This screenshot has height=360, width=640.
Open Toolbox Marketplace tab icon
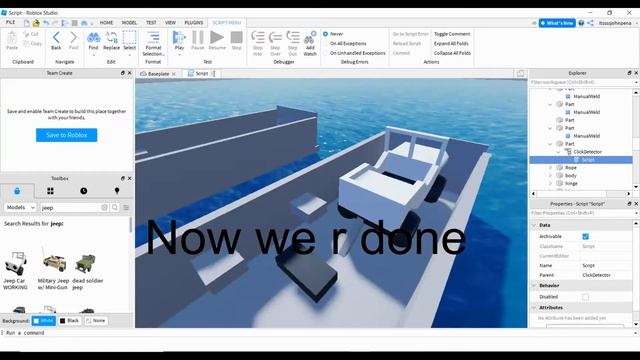(17, 191)
